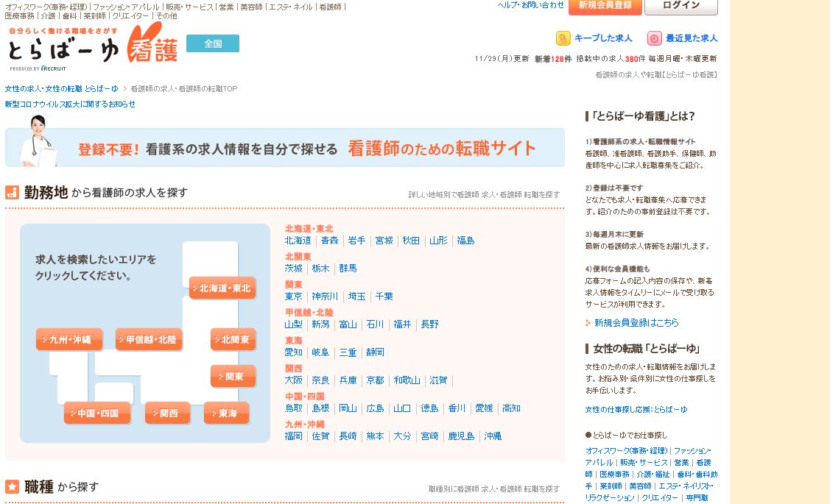Click the nurse illustration in the banner
The image size is (830, 504).
[x=38, y=141]
